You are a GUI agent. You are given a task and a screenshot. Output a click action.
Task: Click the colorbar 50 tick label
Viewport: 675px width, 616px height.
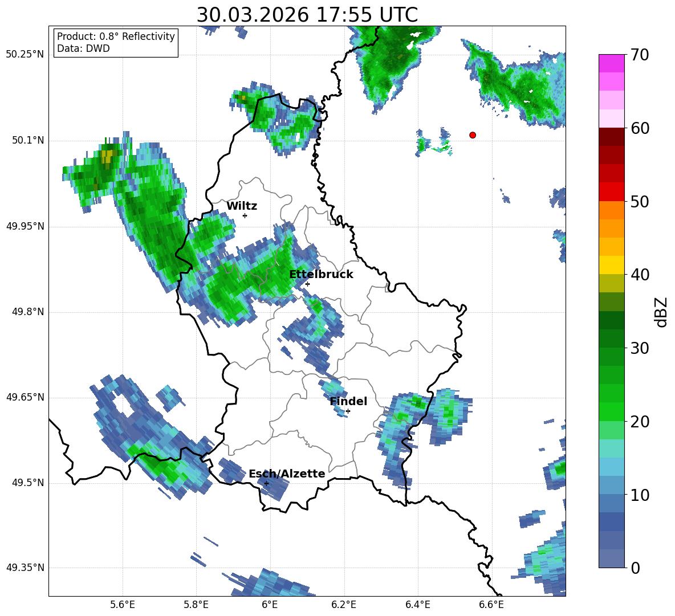tap(640, 202)
